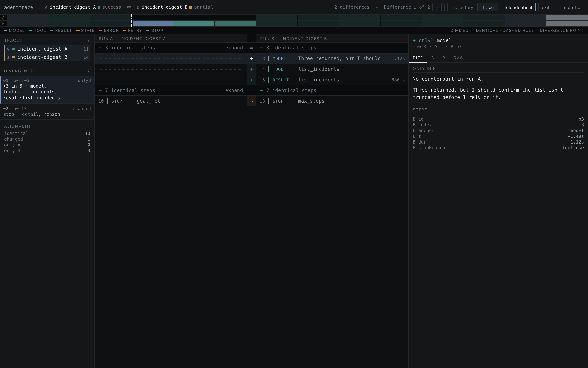Expand the 3 identical steps in Run A

[x=234, y=48]
